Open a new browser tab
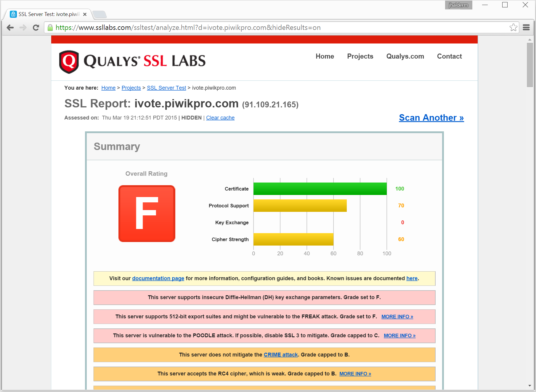 100,14
